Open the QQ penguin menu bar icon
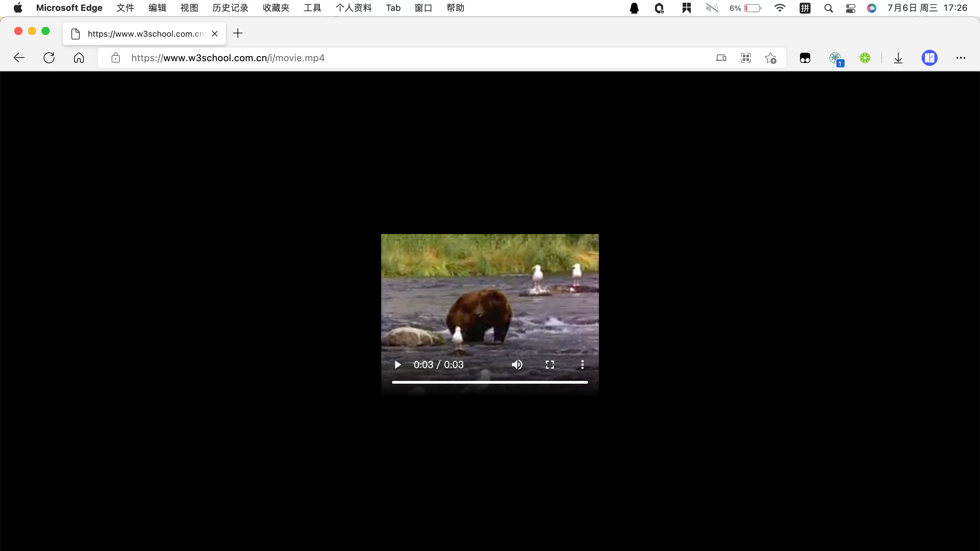The height and width of the screenshot is (551, 980). 634,8
